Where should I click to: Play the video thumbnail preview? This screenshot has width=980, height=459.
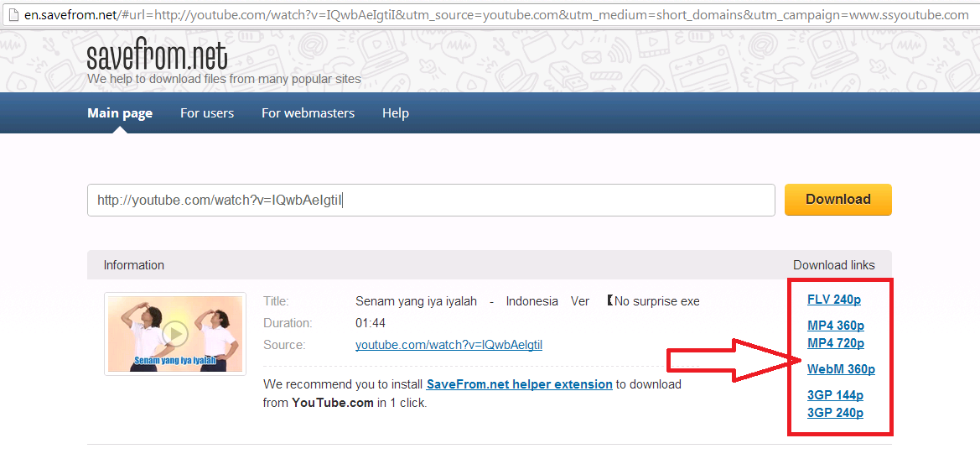coord(175,334)
